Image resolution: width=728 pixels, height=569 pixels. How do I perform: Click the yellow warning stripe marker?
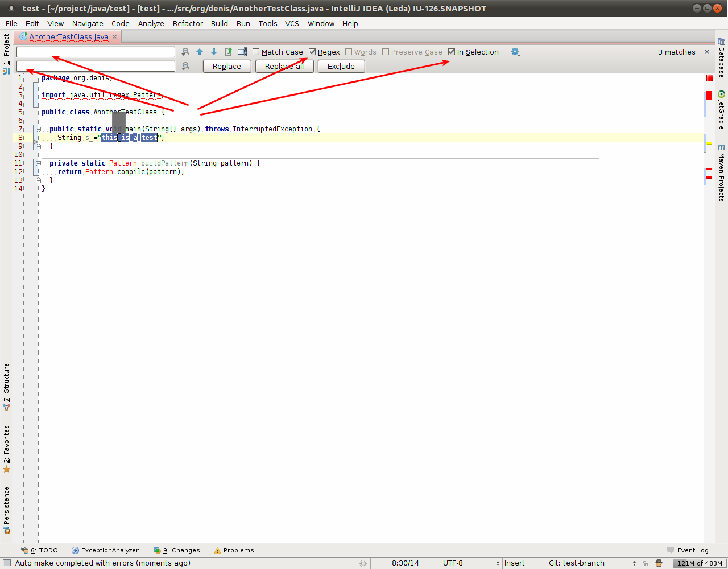[x=709, y=143]
